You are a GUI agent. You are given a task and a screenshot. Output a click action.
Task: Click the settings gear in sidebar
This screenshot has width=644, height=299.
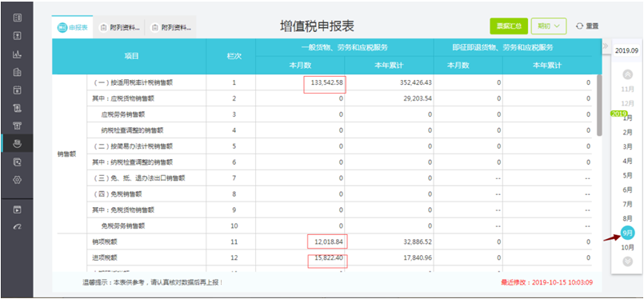pyautogui.click(x=18, y=180)
